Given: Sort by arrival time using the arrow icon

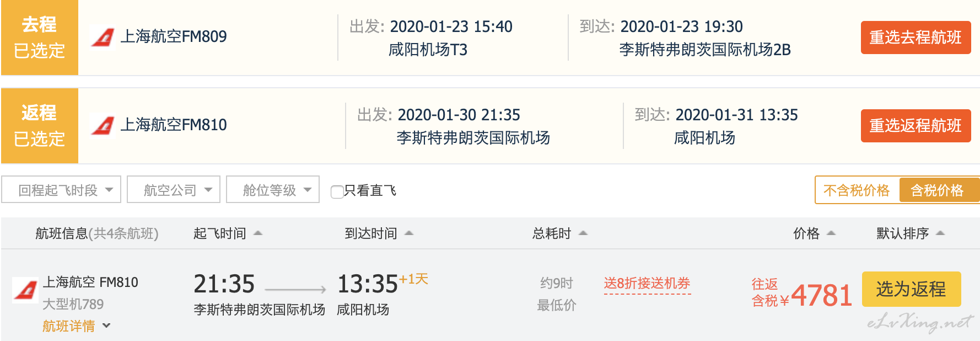Looking at the screenshot, I should (408, 233).
